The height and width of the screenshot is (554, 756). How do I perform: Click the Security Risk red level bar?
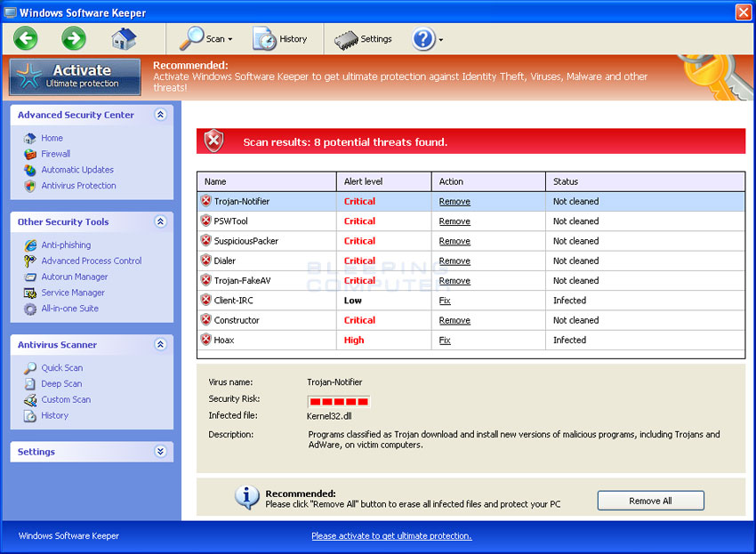(x=339, y=401)
